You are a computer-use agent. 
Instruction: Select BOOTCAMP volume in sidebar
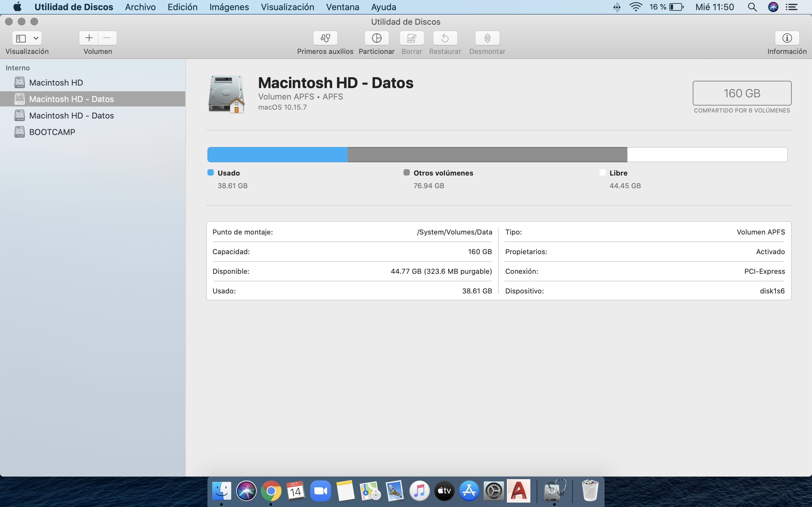tap(52, 132)
